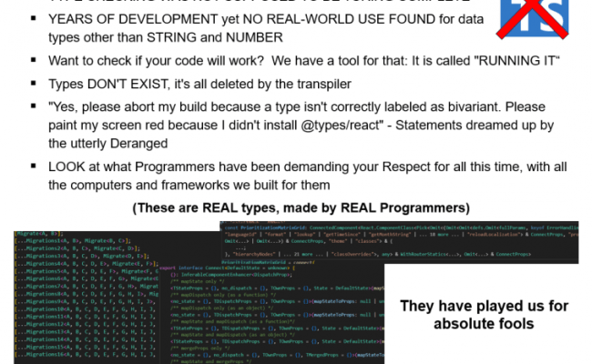Click the "YEARS OF DEVELOPMENT yet NO REAL-WORLD USE FOUND" bullet
The image size is (592, 364).
(266, 28)
